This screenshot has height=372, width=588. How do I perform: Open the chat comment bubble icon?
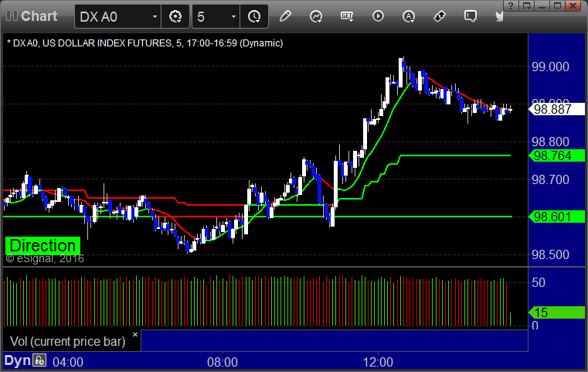tap(471, 16)
